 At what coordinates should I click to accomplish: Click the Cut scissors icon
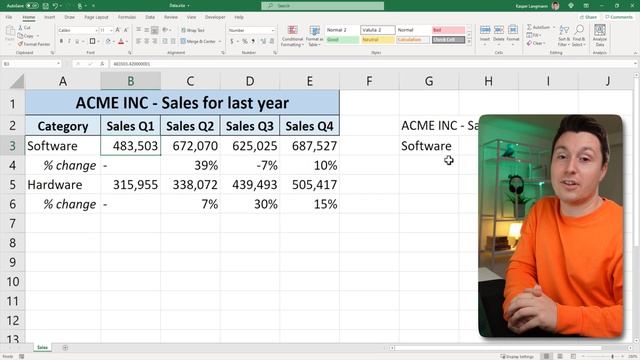coord(21,27)
